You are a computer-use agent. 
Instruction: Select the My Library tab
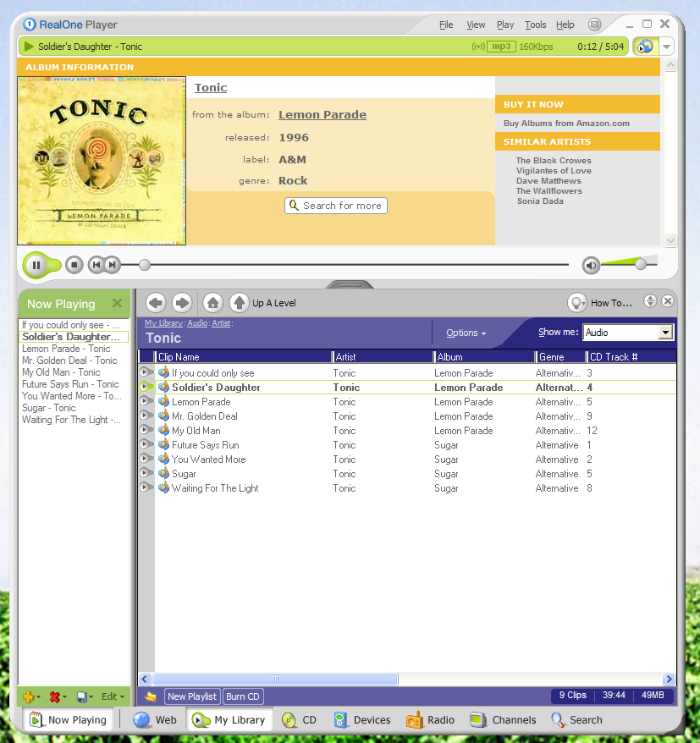click(x=229, y=720)
